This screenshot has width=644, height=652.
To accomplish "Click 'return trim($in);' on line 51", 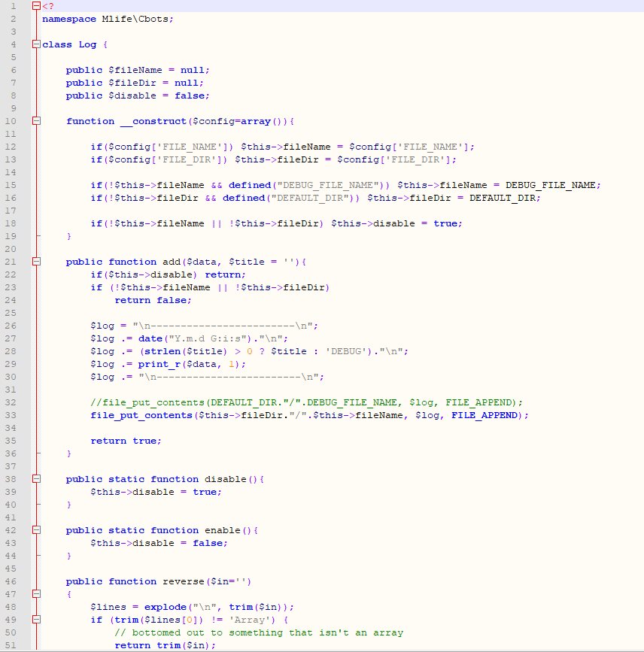I will (166, 645).
